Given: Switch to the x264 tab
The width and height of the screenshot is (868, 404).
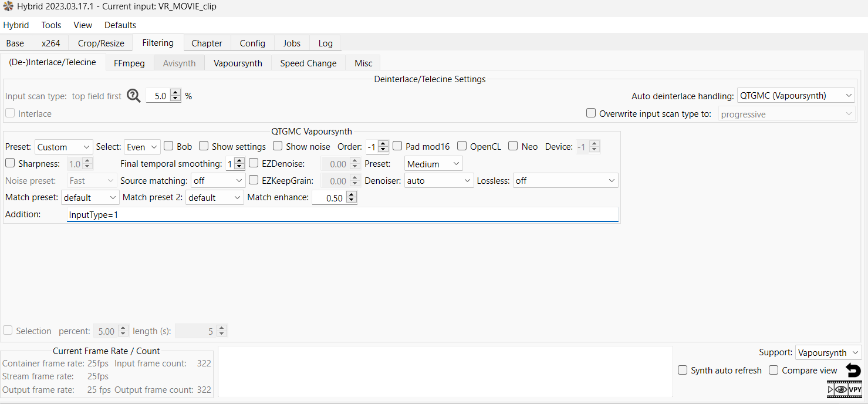Looking at the screenshot, I should pyautogui.click(x=50, y=43).
